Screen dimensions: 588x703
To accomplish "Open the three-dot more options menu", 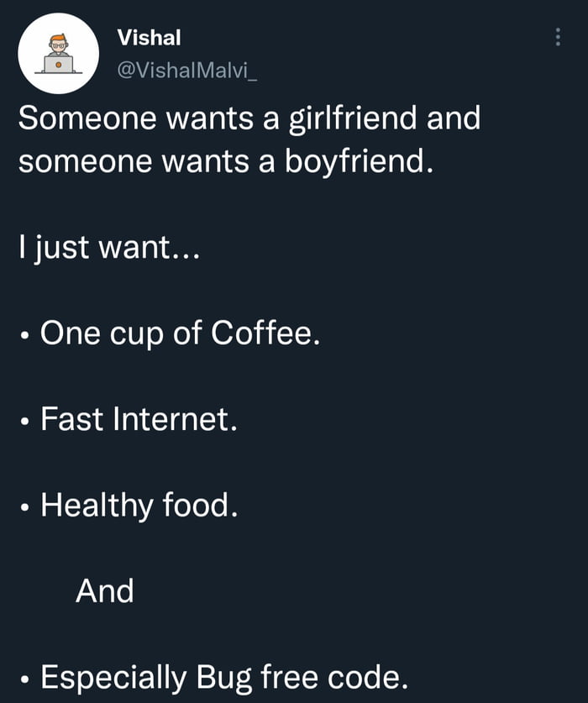I will point(556,37).
